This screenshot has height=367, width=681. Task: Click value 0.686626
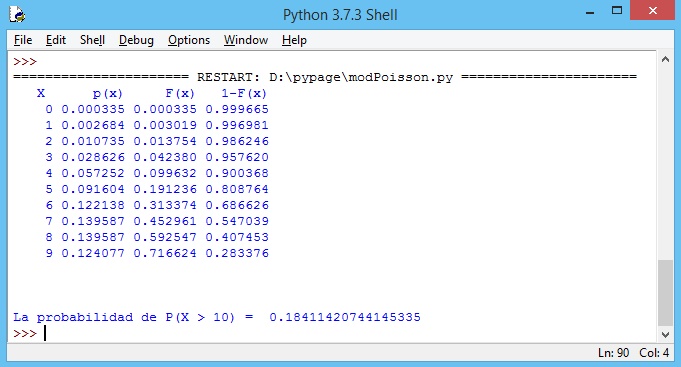tap(237, 205)
